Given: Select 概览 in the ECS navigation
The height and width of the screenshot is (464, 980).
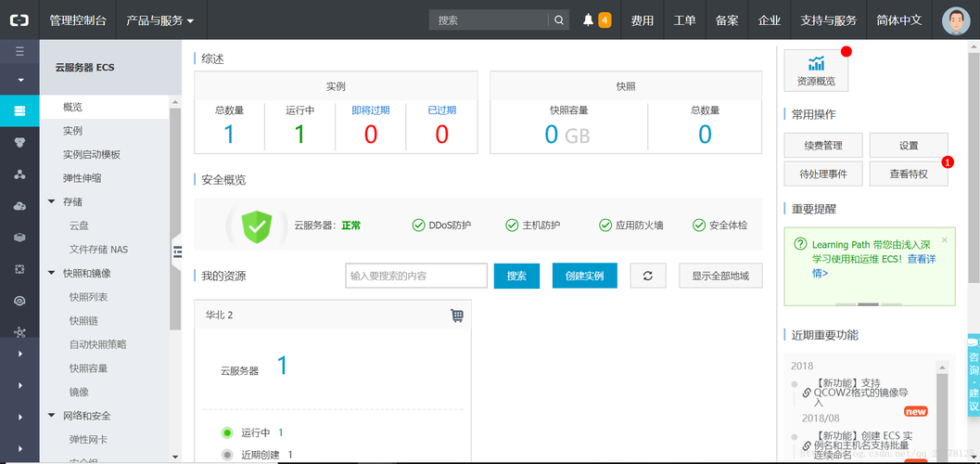Looking at the screenshot, I should [105, 107].
